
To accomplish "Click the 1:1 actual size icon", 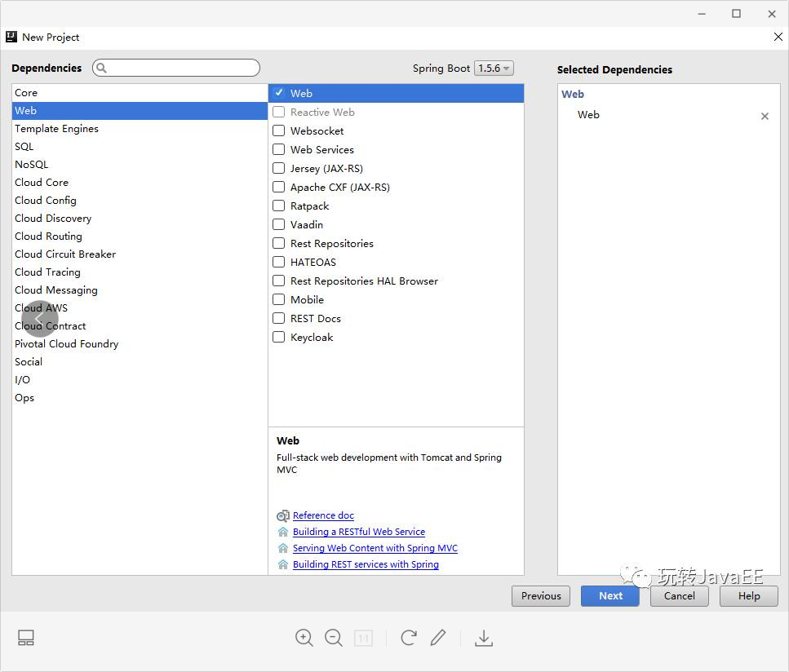I will (363, 639).
